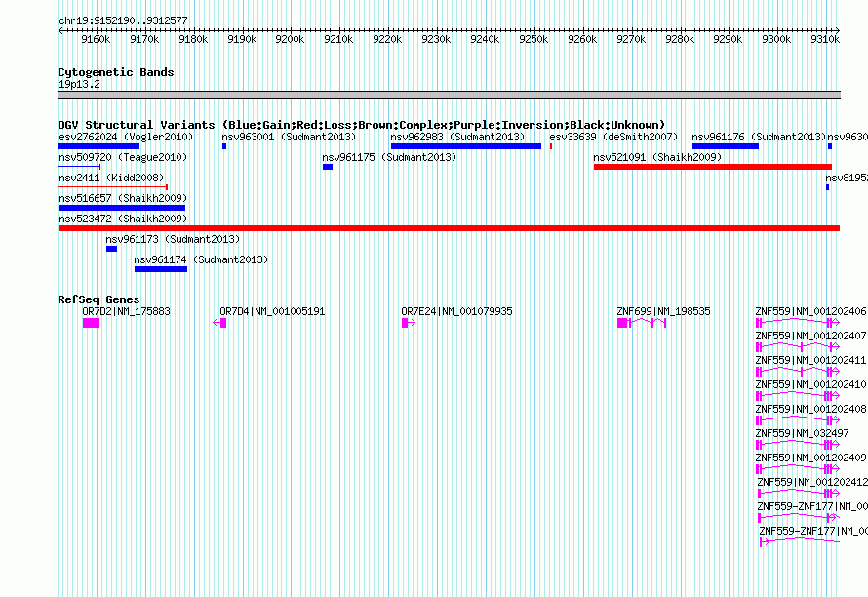
Task: Click the OR7D2|NM_175883 gene glyph
Action: (x=92, y=323)
